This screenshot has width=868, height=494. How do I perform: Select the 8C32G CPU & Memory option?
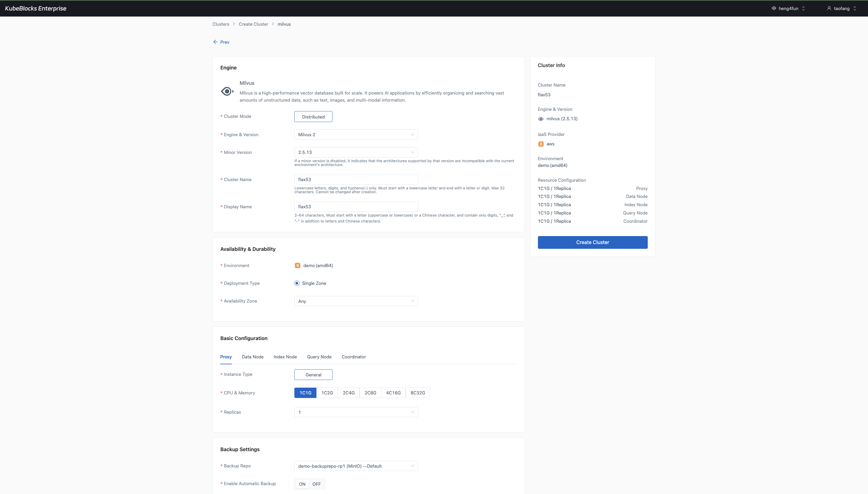418,393
